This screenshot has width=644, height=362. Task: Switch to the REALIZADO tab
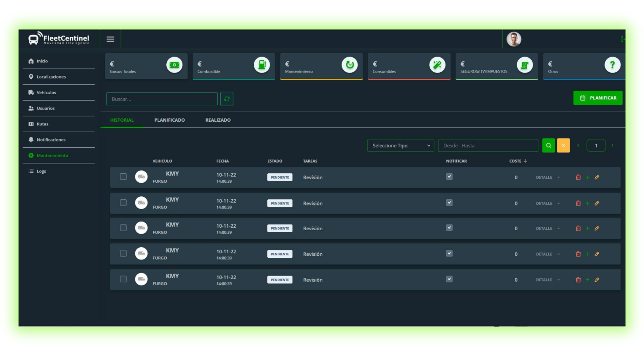point(218,120)
